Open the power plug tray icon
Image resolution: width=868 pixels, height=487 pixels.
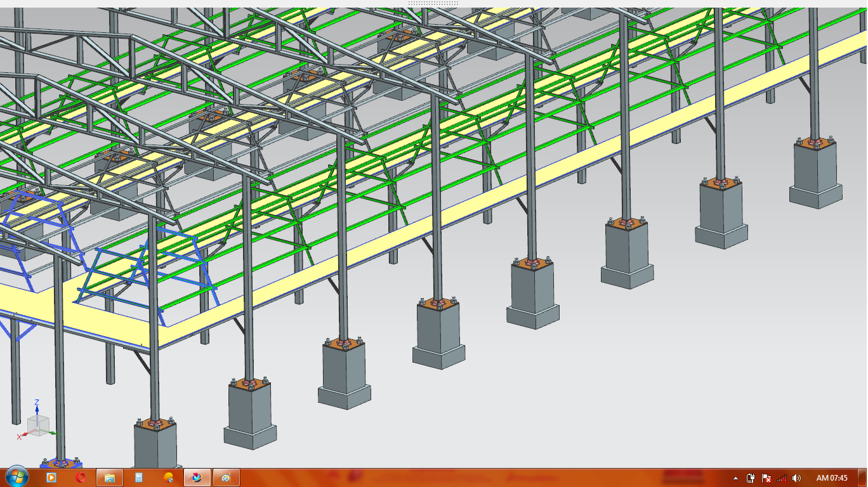[x=751, y=478]
